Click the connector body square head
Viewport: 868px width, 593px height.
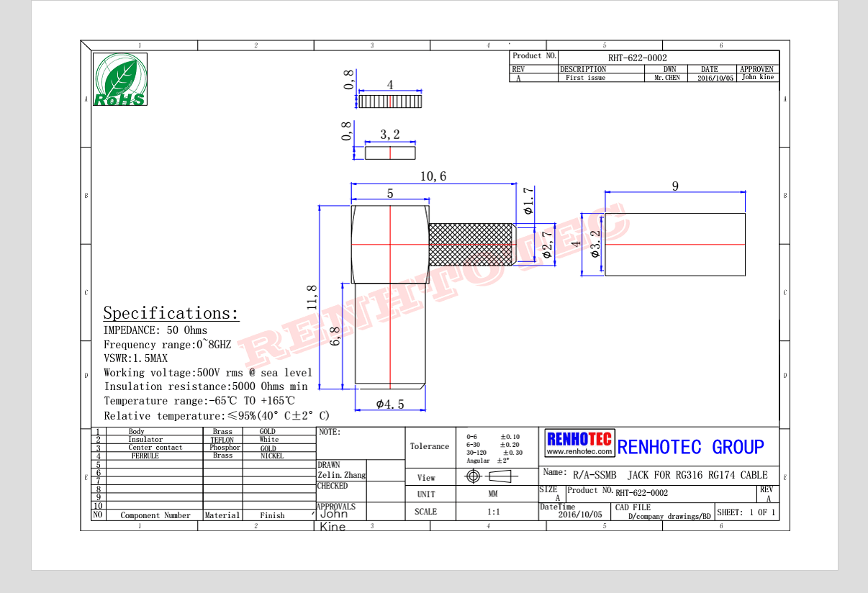click(x=389, y=244)
